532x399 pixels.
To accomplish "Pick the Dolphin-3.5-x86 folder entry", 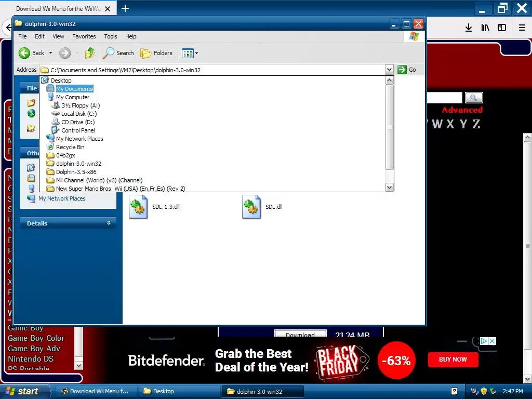I will [76, 172].
